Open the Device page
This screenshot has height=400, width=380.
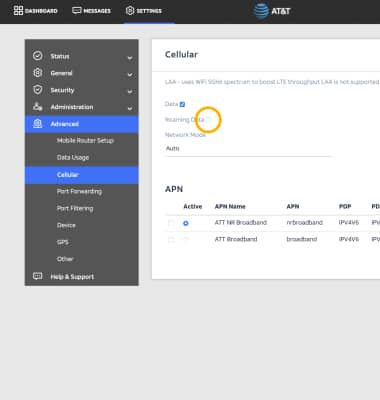[x=66, y=225]
